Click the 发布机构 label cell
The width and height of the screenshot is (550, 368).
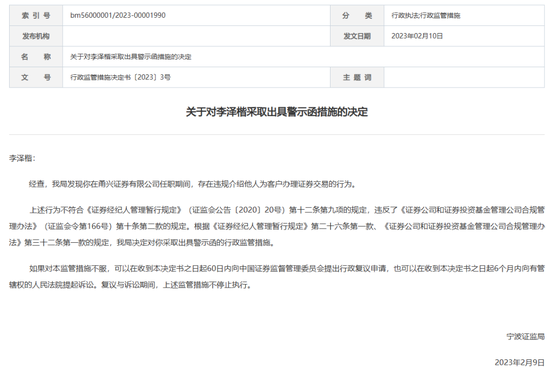(x=36, y=36)
